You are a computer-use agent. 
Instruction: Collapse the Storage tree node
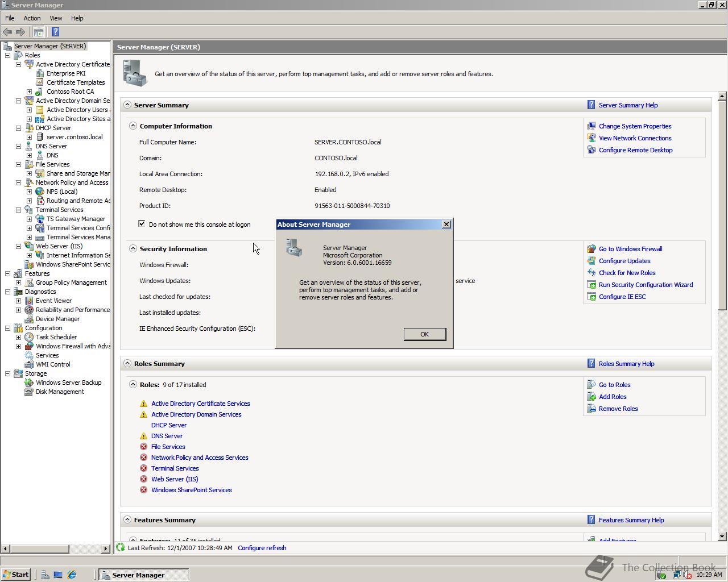click(7, 373)
